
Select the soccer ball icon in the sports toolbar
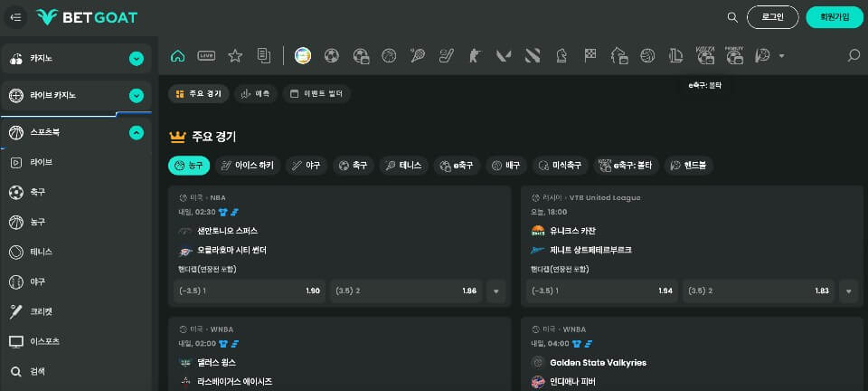(x=332, y=55)
